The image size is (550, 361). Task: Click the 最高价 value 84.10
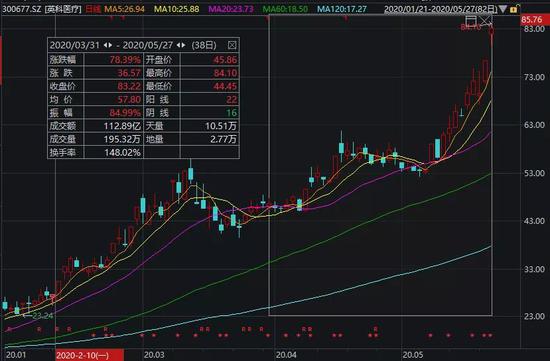coord(225,73)
